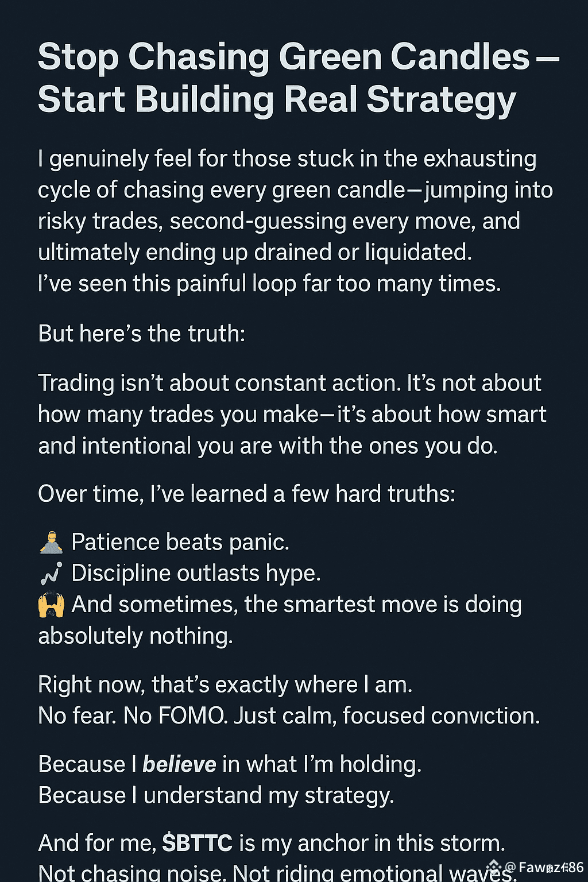
Task: Click the meditating person emoji
Action: pyautogui.click(x=51, y=543)
